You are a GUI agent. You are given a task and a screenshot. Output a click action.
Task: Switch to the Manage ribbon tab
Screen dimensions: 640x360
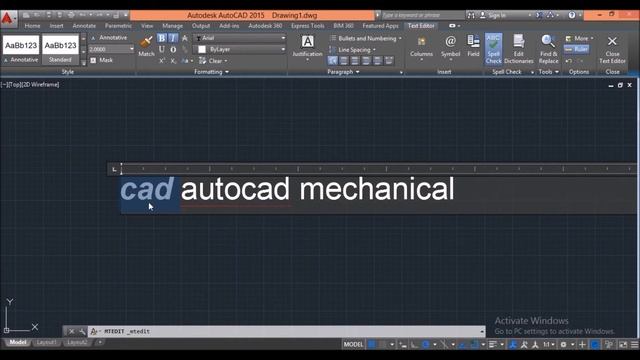pos(172,26)
